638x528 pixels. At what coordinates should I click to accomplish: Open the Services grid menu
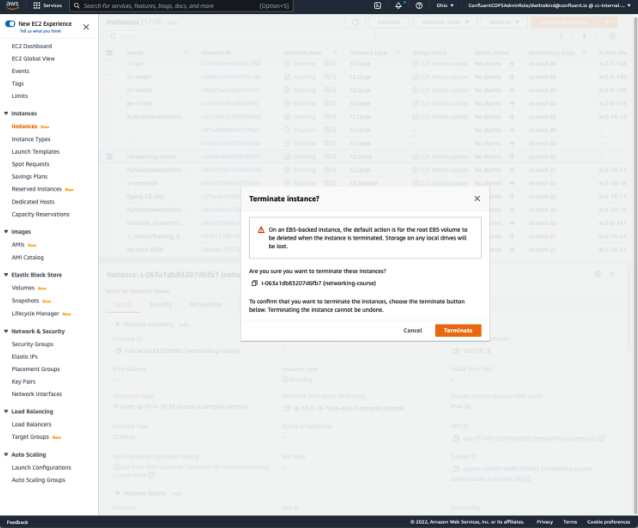[x=48, y=6]
